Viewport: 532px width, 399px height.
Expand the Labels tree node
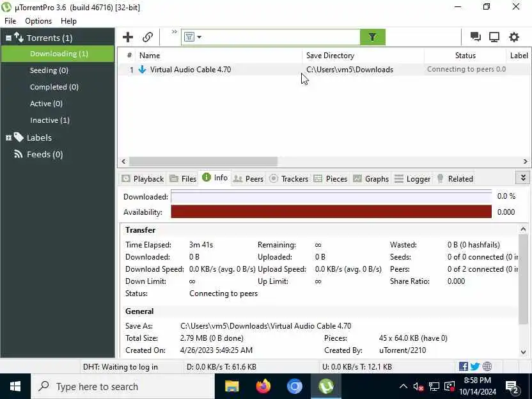8,137
